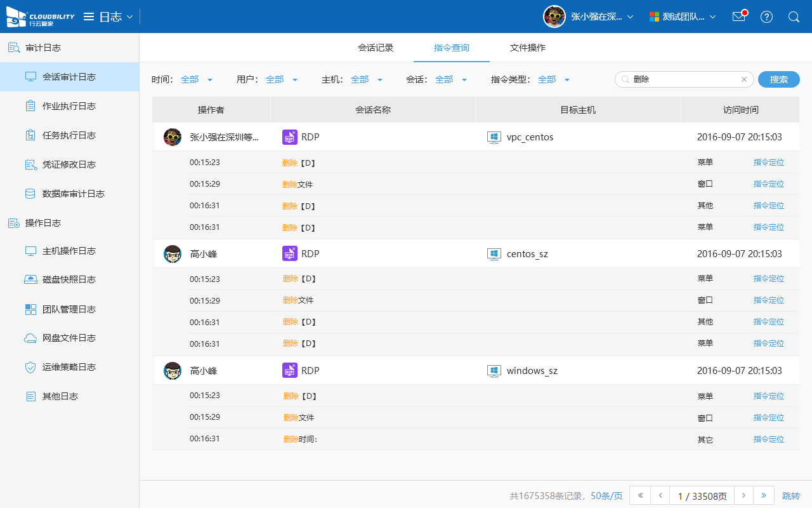The image size is (812, 508).
Task: Open the 测试团队 team switcher dropdown
Action: pos(683,17)
